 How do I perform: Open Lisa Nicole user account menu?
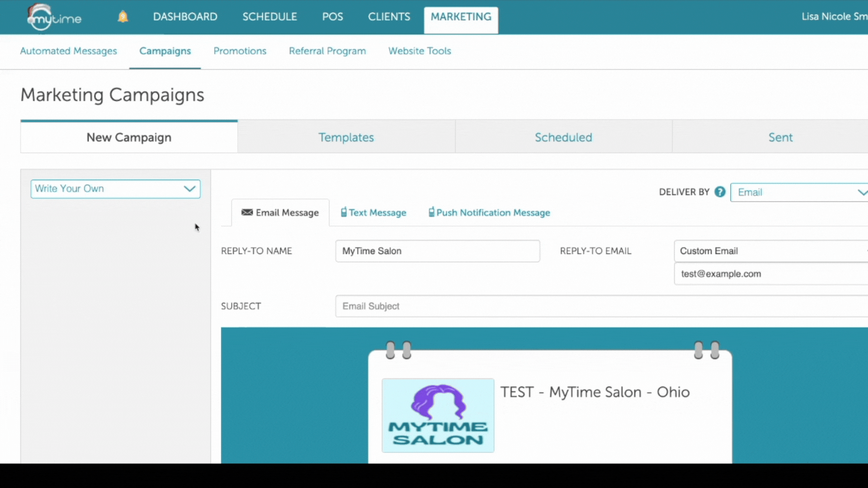coord(834,17)
